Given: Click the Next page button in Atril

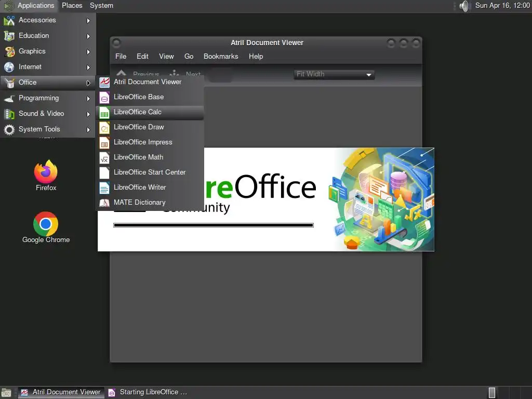Looking at the screenshot, I should (185, 74).
